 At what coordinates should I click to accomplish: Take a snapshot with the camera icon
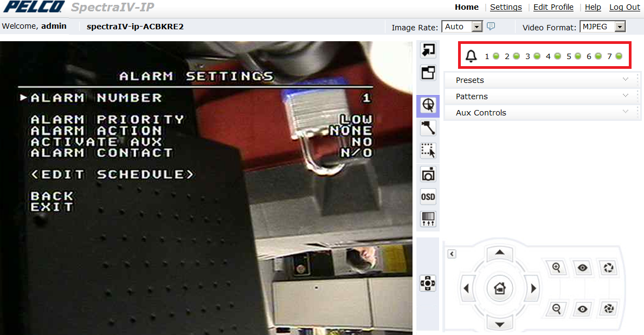point(428,173)
